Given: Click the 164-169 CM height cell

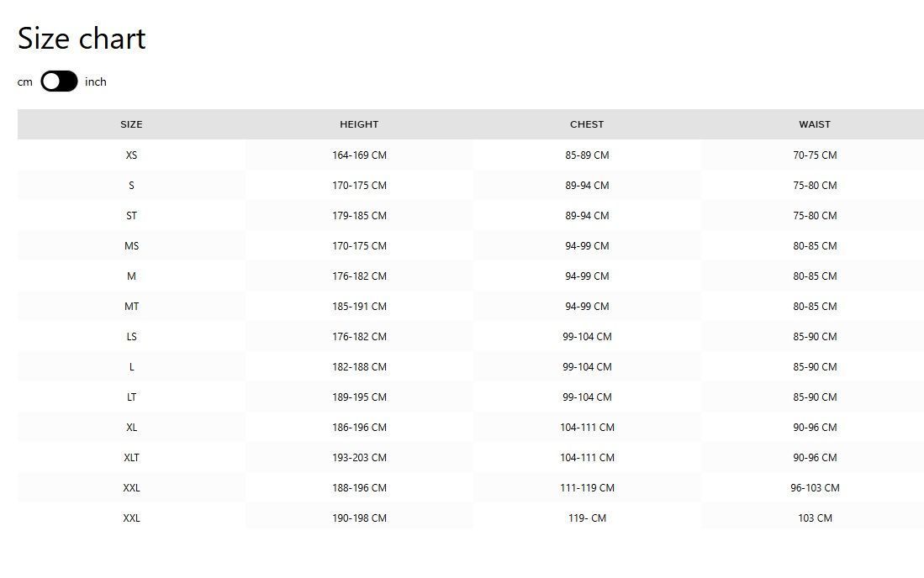Looking at the screenshot, I should [x=359, y=155].
